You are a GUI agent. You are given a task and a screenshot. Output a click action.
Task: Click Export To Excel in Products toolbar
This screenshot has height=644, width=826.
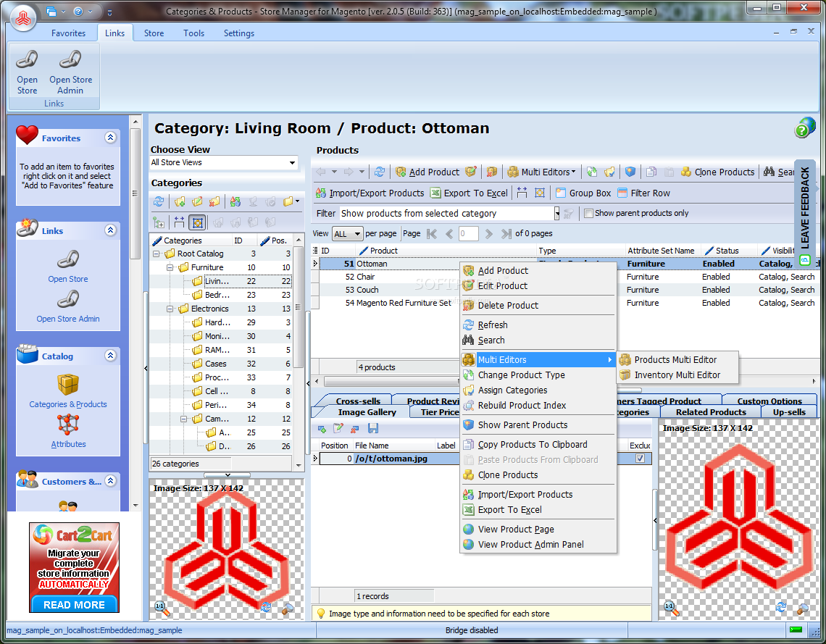pos(470,193)
